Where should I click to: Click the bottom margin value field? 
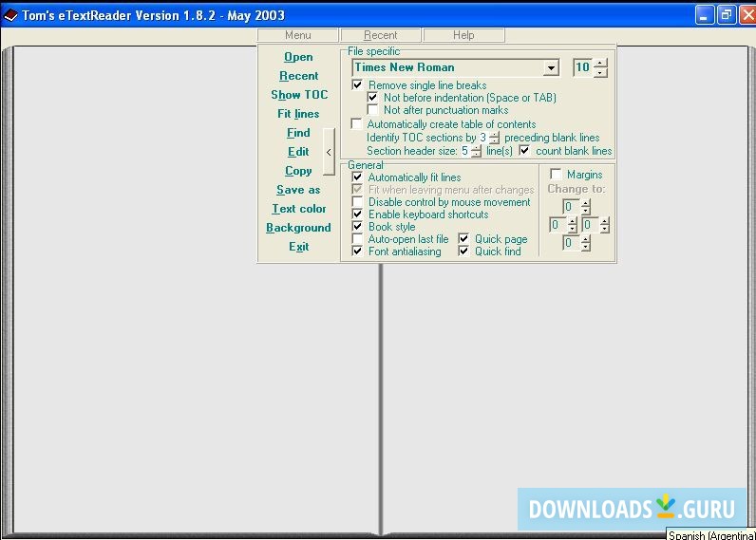[572, 243]
